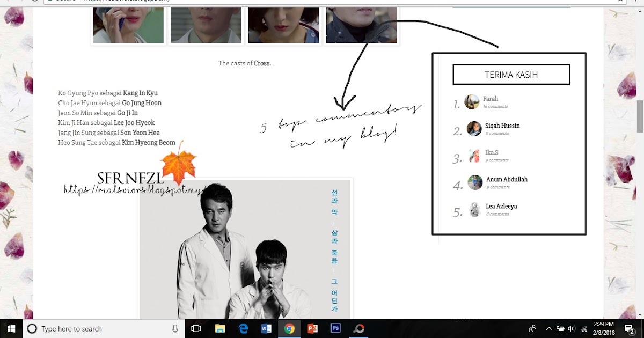644x338 pixels.
Task: Select the Google Chrome taskbar icon
Action: (289, 328)
